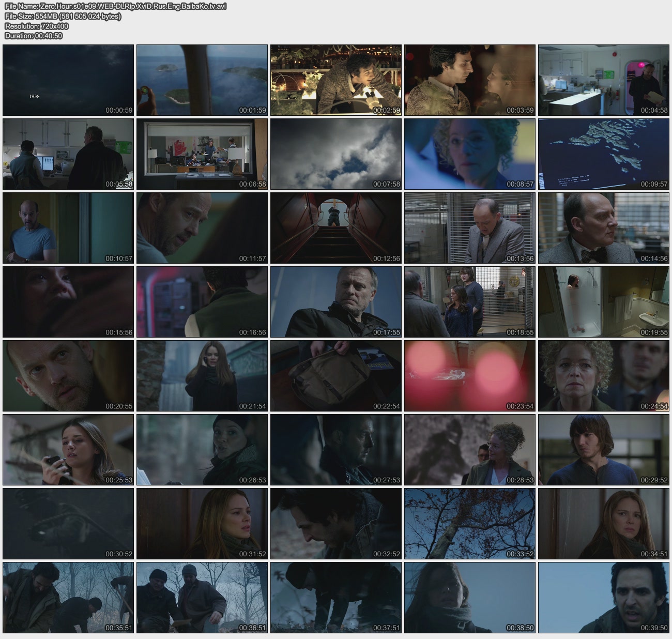Click the thumbnail timestamped 00:00:59 showing 1938
This screenshot has width=672, height=639.
[68, 80]
